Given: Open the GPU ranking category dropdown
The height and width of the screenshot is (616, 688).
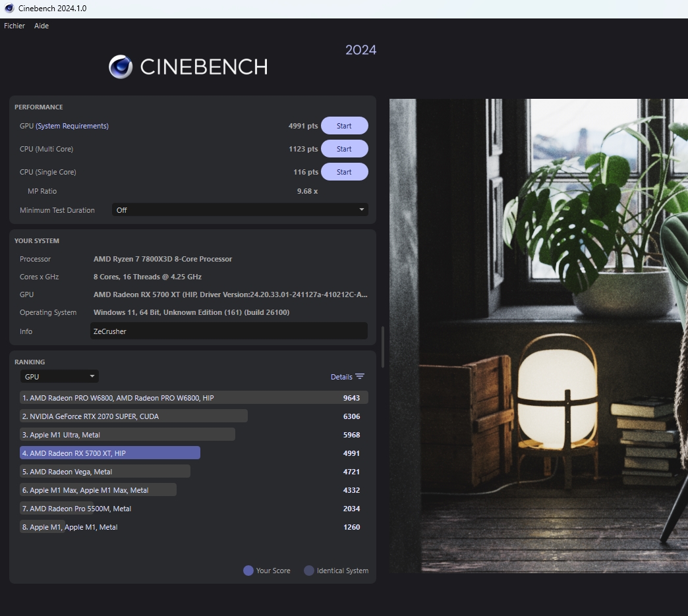Looking at the screenshot, I should [x=59, y=376].
